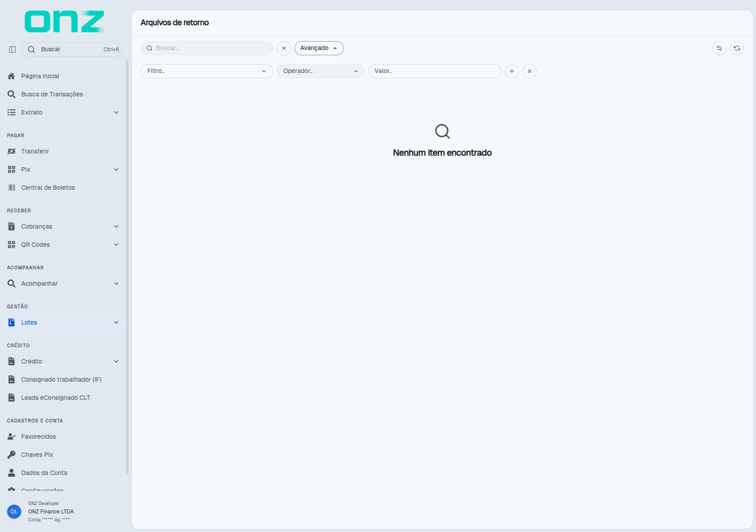Click the sidebar vertical scrollbar
The image size is (756, 532).
pyautogui.click(x=127, y=268)
